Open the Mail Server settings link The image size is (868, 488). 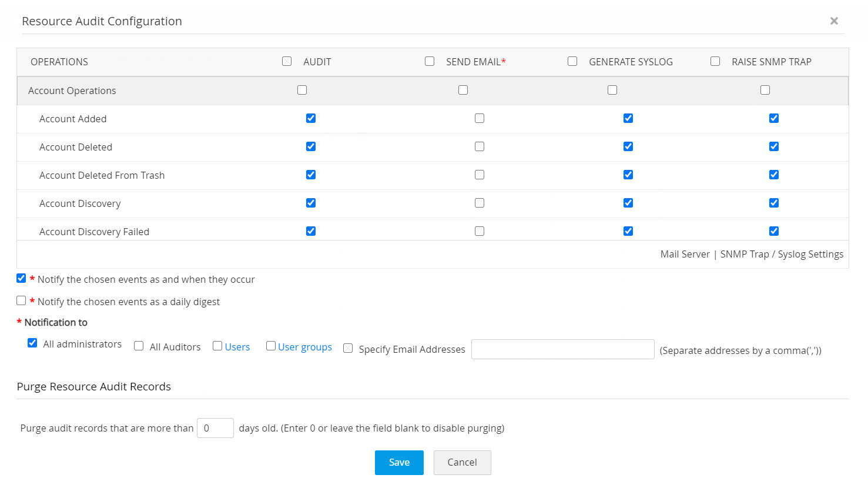click(685, 254)
